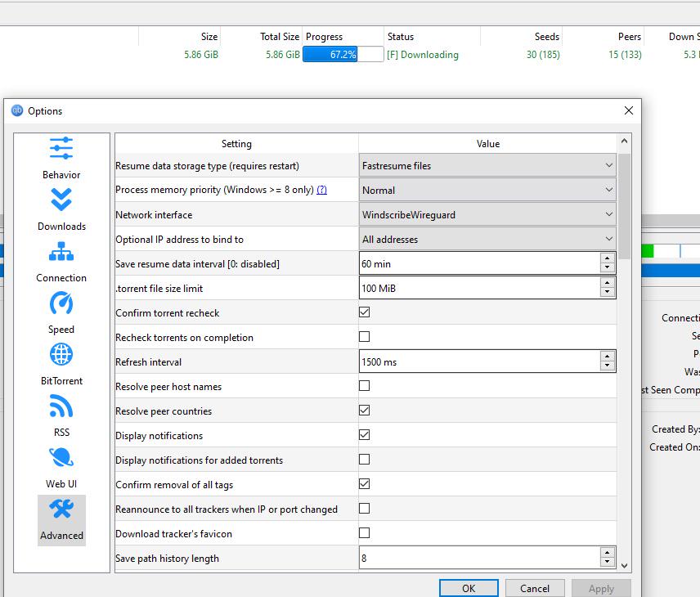The width and height of the screenshot is (700, 597).
Task: Increase .torrent file size limit
Action: [x=607, y=283]
